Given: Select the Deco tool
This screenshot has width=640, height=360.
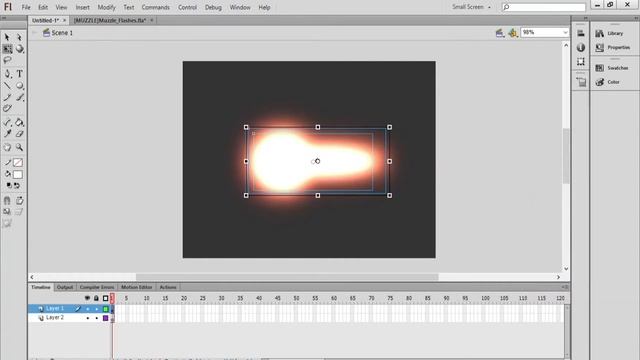Looking at the screenshot, I should pos(7,108).
